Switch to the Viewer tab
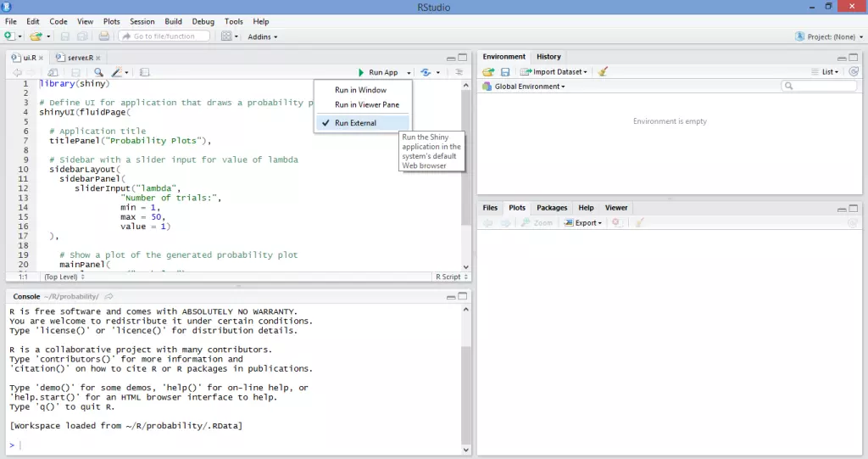Viewport: 868px width, 459px height. [616, 208]
